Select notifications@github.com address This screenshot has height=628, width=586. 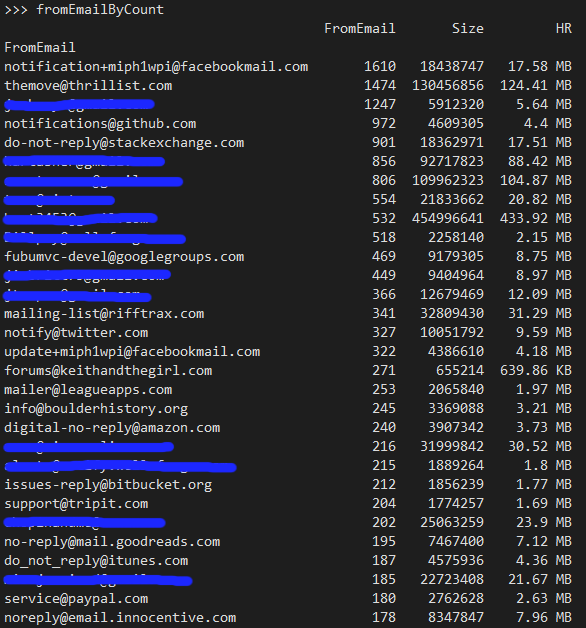[x=100, y=124]
